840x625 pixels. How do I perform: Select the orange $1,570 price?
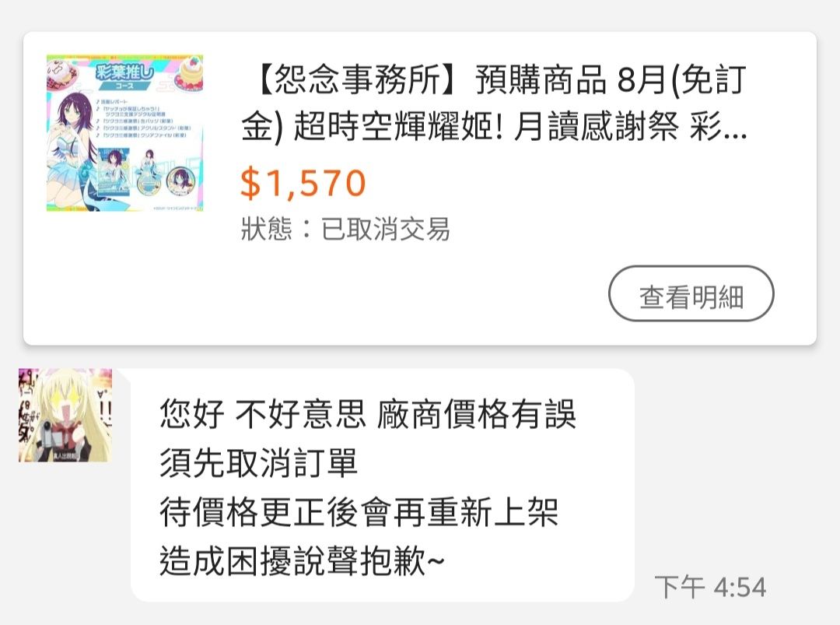pyautogui.click(x=303, y=183)
